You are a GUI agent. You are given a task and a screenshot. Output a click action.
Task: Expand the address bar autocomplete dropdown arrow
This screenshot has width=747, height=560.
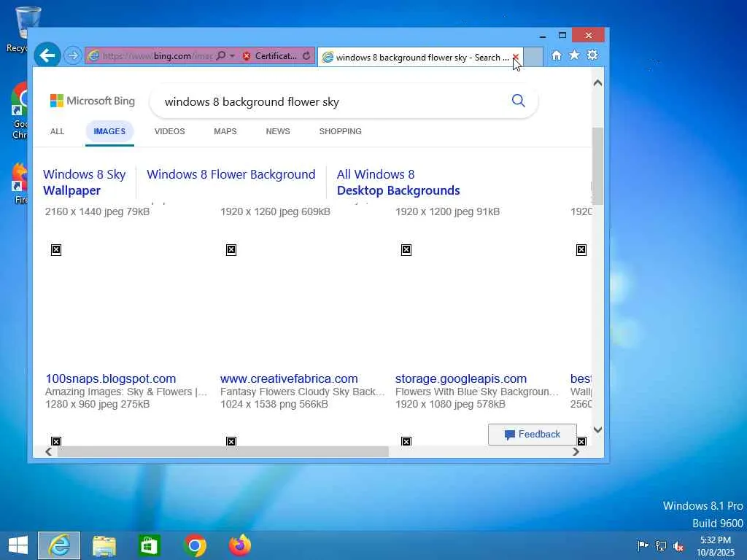click(x=232, y=55)
